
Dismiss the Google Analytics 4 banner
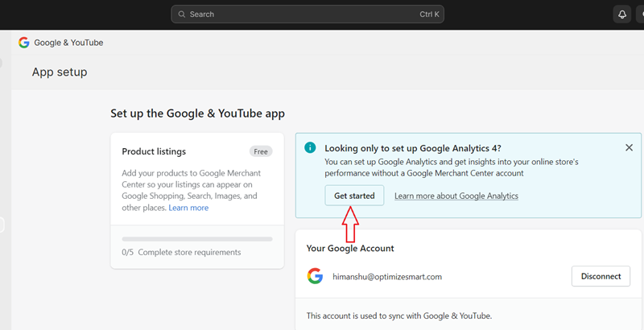coord(629,148)
